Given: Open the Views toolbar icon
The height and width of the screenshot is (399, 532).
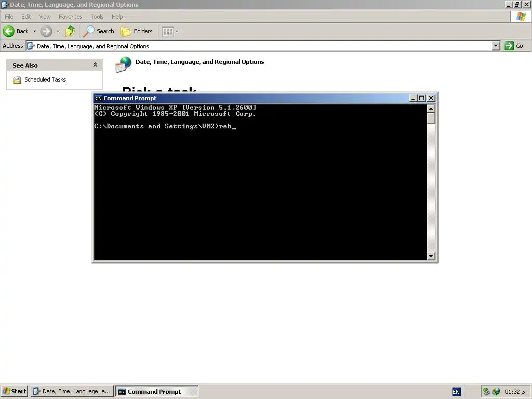Looking at the screenshot, I should 168,31.
